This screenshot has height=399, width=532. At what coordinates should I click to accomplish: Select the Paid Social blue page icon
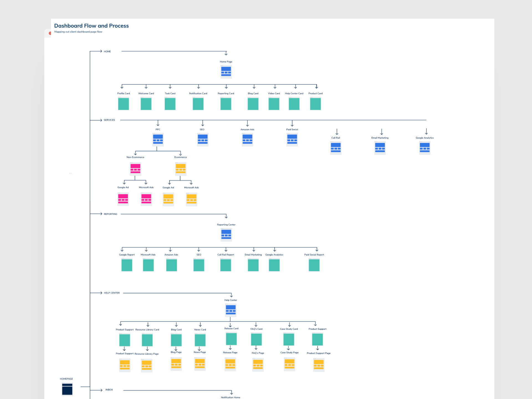pos(292,139)
